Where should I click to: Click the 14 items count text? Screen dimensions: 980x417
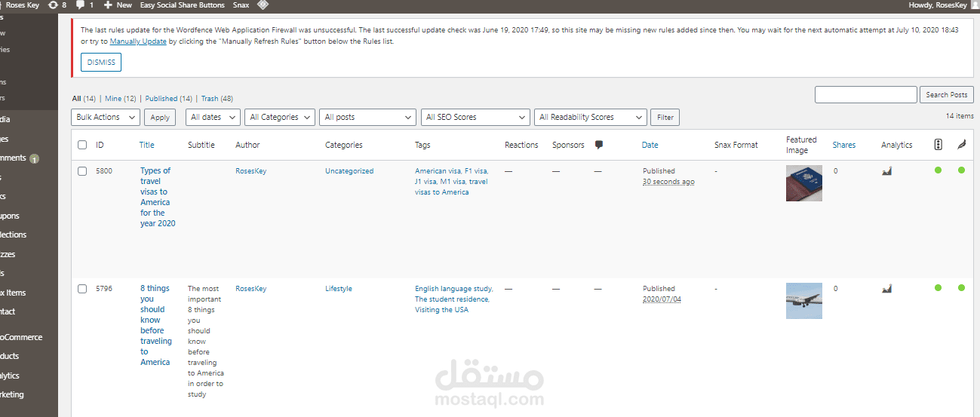960,116
